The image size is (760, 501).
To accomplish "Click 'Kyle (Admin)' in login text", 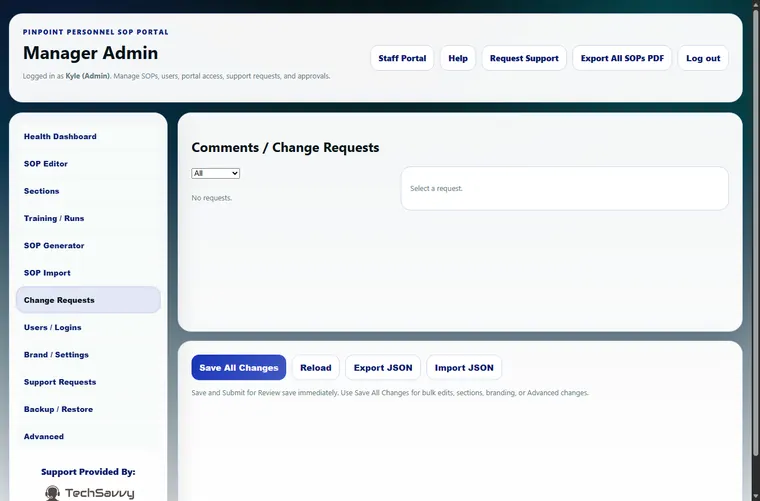I will tap(88, 76).
